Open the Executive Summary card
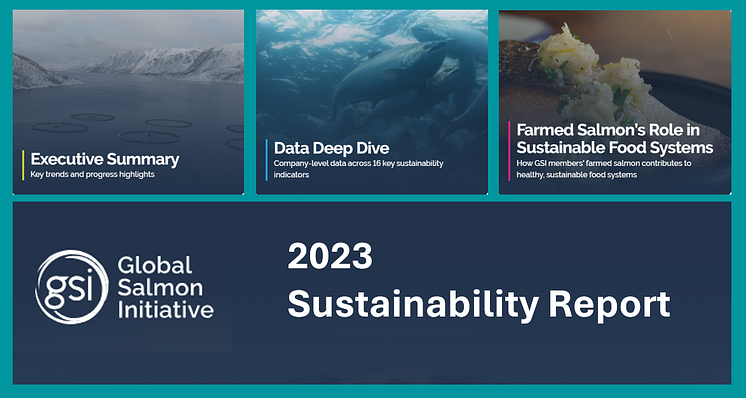Viewport: 746px width, 398px height. (128, 102)
